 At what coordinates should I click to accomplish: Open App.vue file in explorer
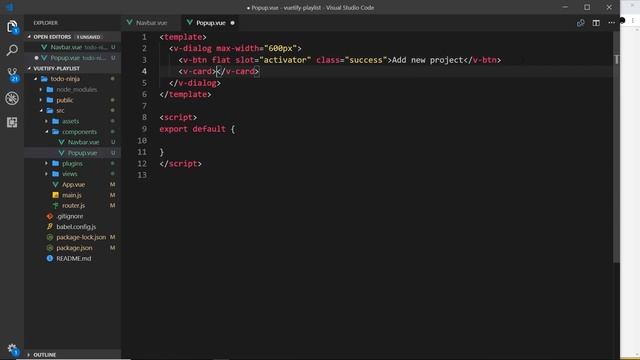(x=73, y=184)
